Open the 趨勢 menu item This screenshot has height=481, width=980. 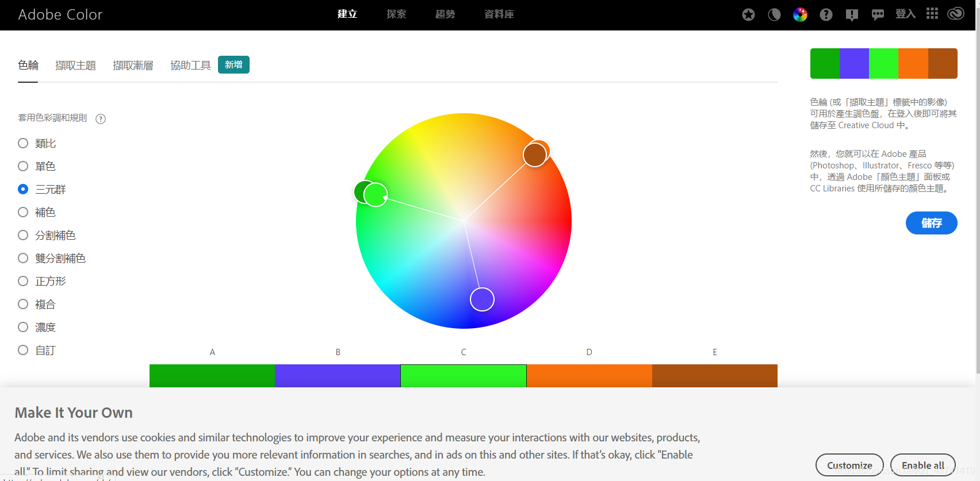point(445,14)
